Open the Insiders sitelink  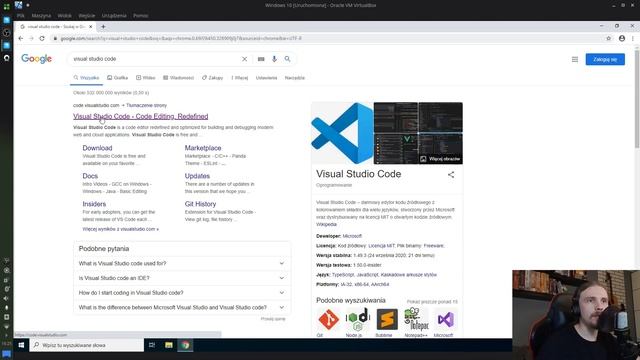94,204
